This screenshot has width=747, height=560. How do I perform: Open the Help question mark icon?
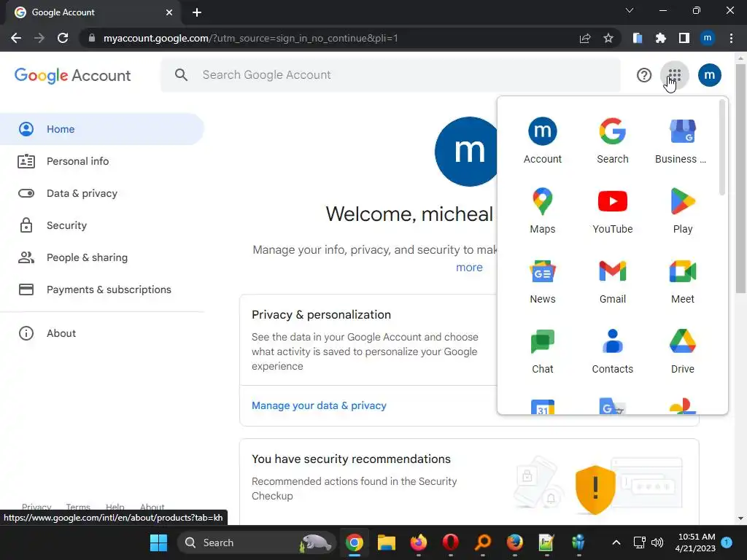(643, 75)
